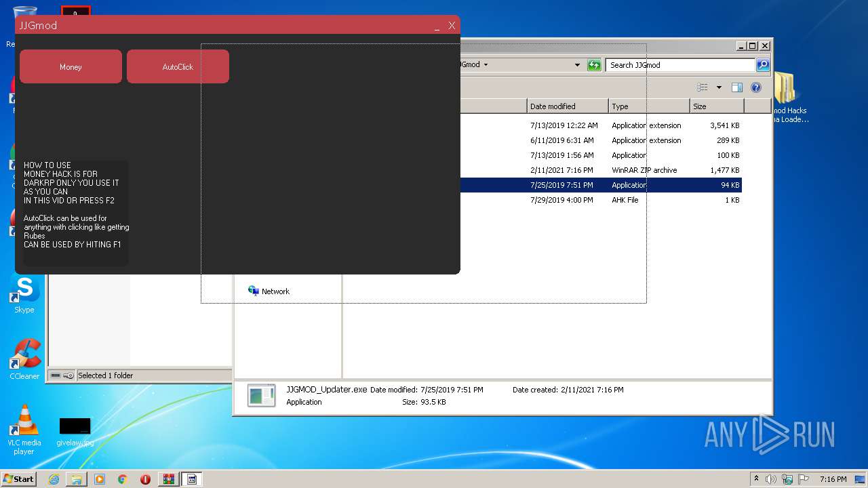Click the Money button in JJGmod

point(71,66)
